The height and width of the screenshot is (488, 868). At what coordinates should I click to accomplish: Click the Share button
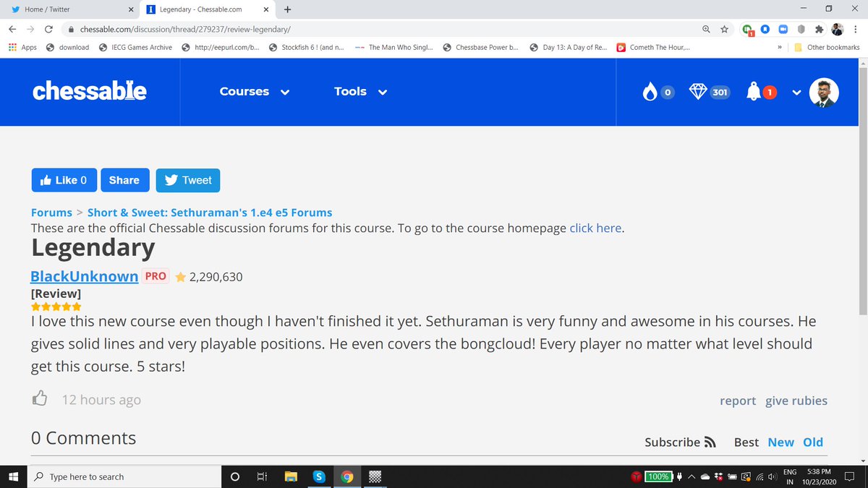[124, 180]
